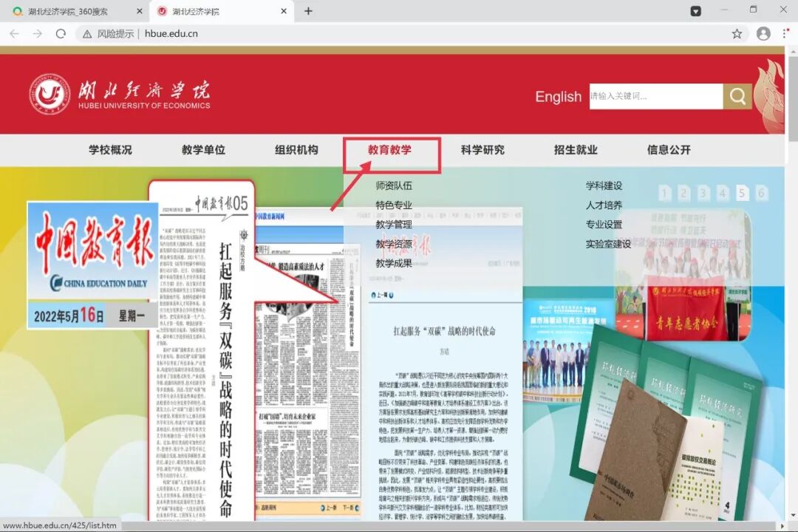Go to banner slide 2
798x532 pixels.
[x=684, y=194]
